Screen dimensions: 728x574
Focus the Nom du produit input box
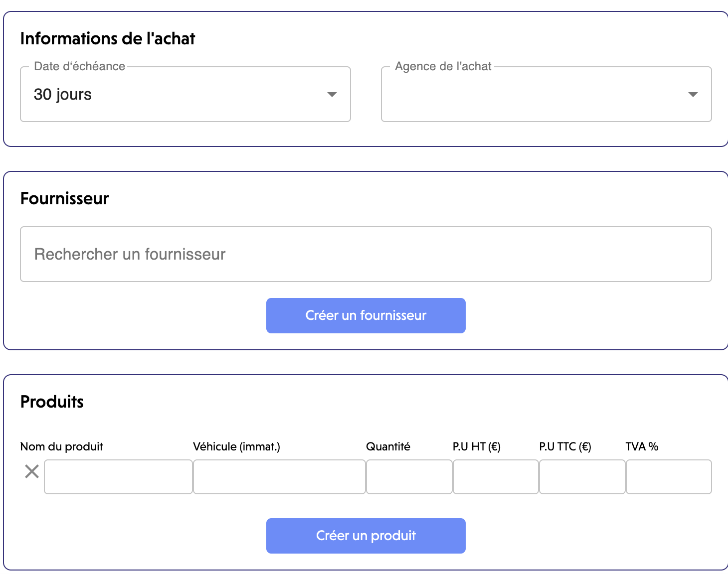118,477
